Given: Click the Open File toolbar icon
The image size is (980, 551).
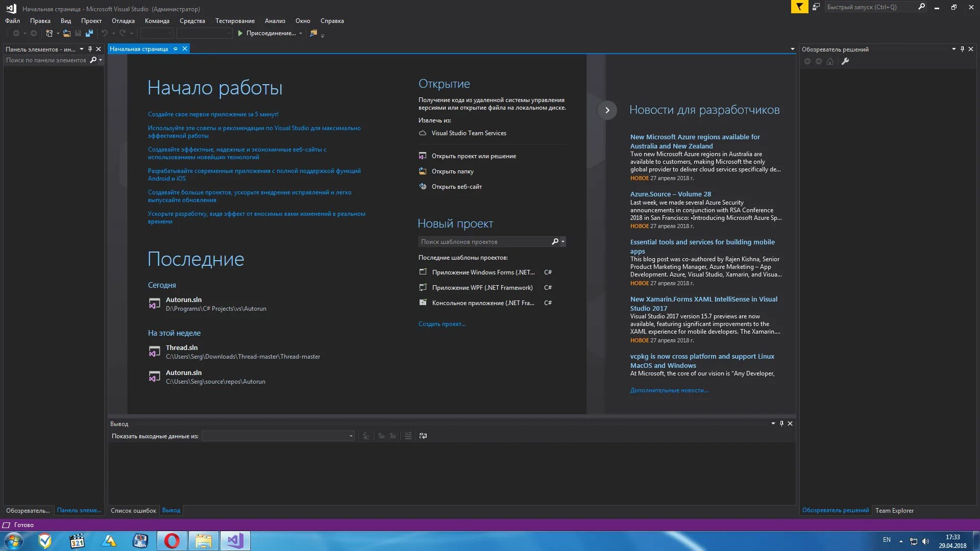Looking at the screenshot, I should (x=67, y=33).
